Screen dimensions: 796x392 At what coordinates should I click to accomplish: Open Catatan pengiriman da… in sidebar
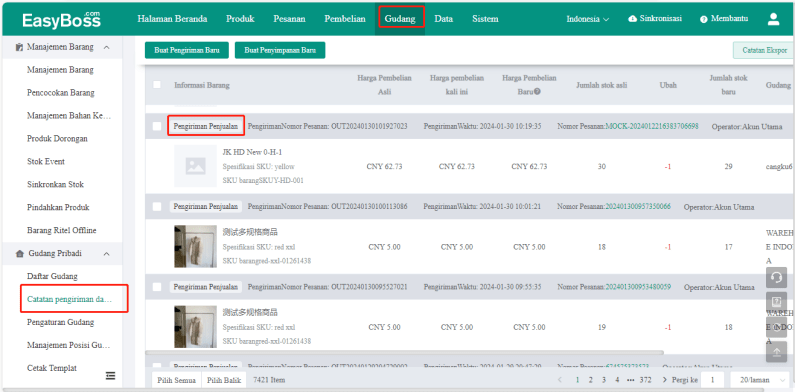[x=70, y=299]
